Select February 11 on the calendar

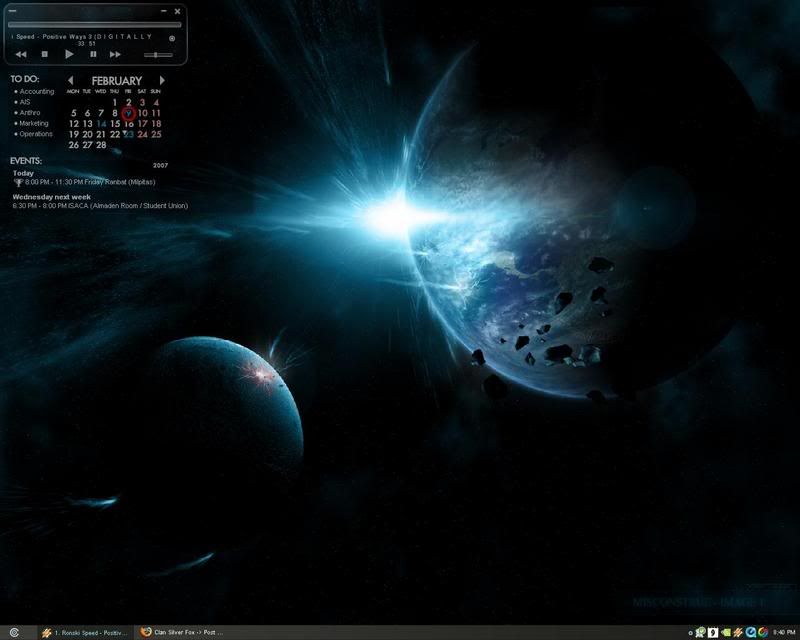click(156, 113)
